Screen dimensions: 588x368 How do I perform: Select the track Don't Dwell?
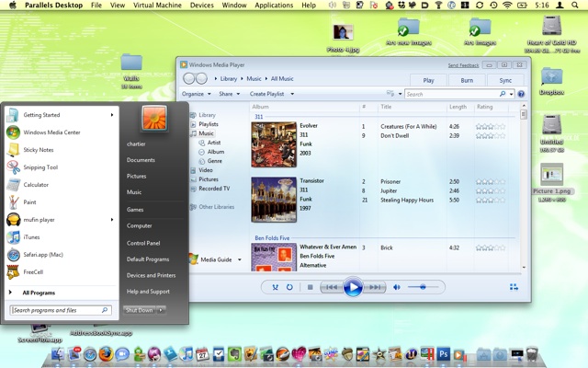tap(394, 136)
